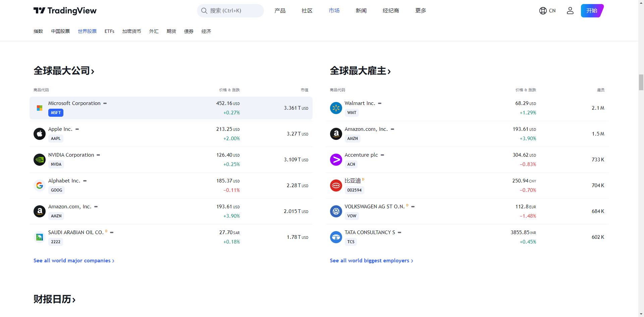Click the market status dash next to NVIDIA Corporation
Image resolution: width=644 pixels, height=317 pixels.
click(98, 155)
